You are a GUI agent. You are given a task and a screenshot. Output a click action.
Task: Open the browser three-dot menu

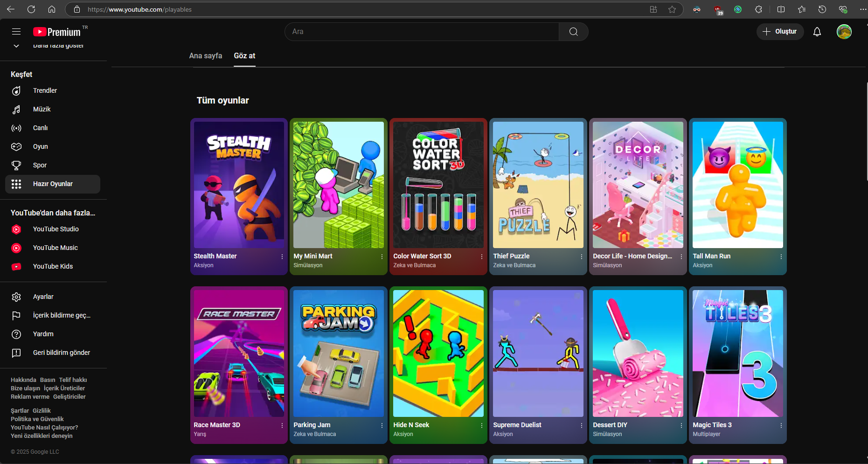(863, 9)
